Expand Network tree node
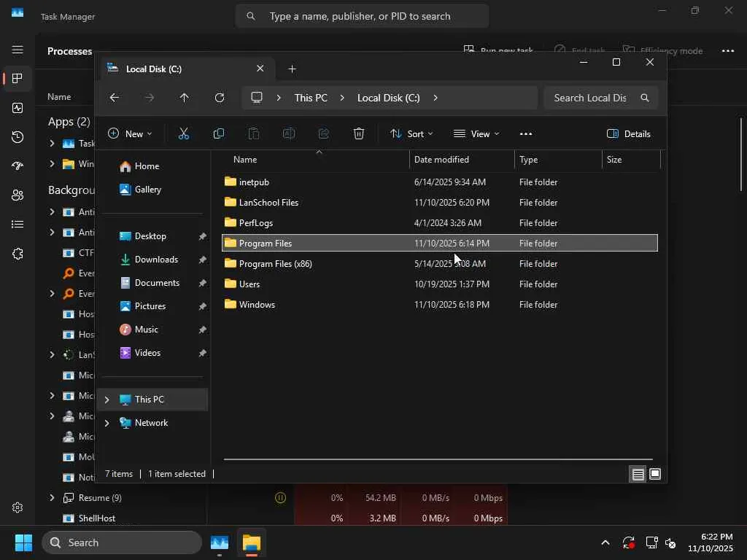747x560 pixels. [107, 423]
